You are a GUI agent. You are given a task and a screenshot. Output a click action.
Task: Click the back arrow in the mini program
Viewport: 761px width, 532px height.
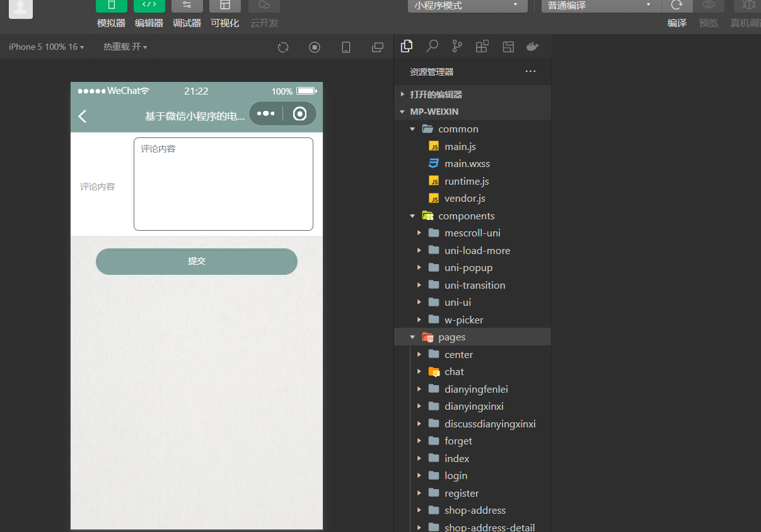(83, 116)
